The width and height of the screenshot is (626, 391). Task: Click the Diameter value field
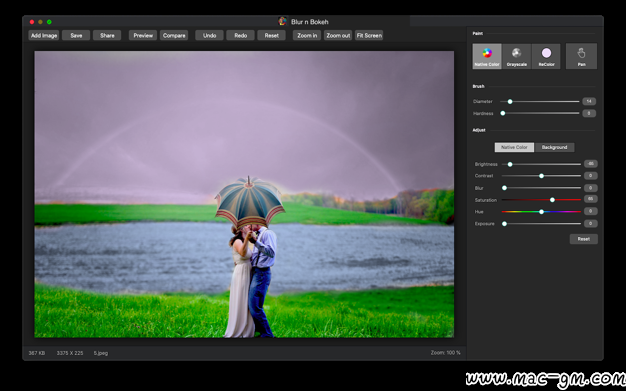click(x=589, y=101)
